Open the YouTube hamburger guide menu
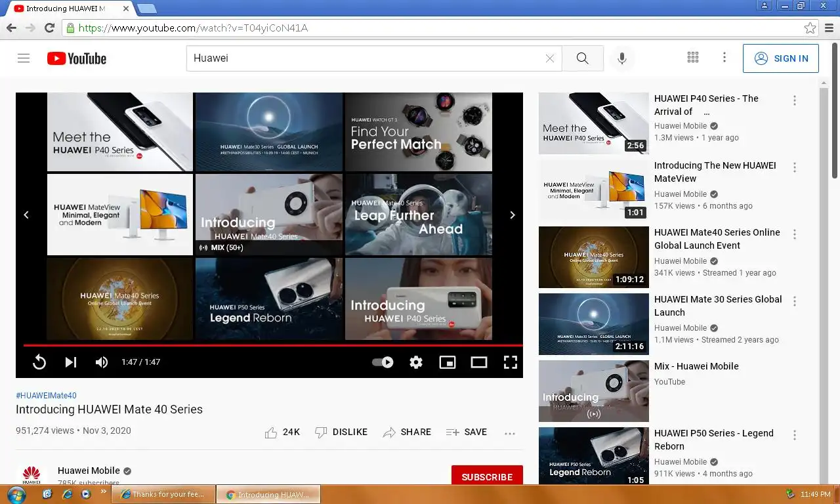840x504 pixels. pos(24,58)
